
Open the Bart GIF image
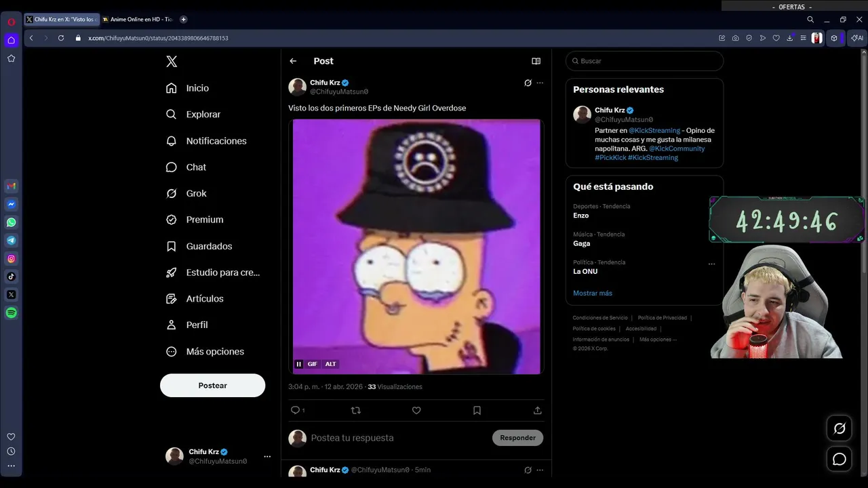pyautogui.click(x=416, y=246)
